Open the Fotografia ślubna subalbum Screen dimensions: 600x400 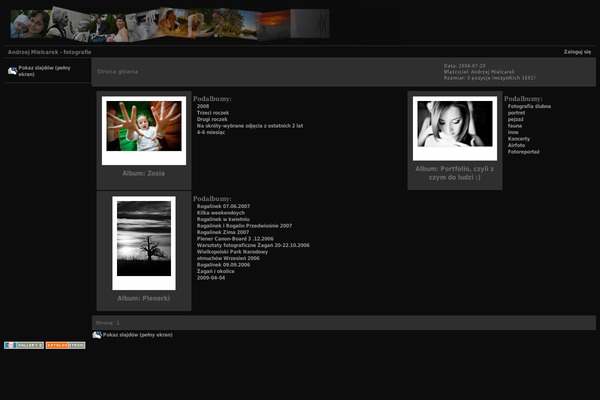tap(529, 106)
